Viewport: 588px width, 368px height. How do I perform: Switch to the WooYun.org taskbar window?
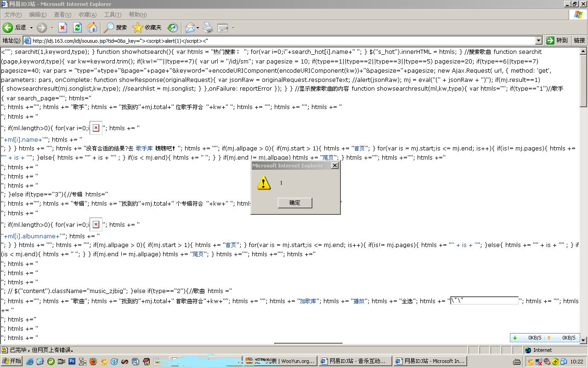coord(280,361)
